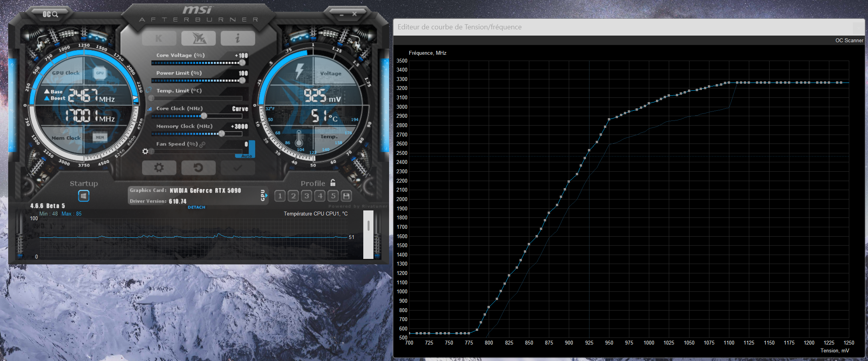Open settings with the gear button
The height and width of the screenshot is (361, 868).
click(x=159, y=168)
